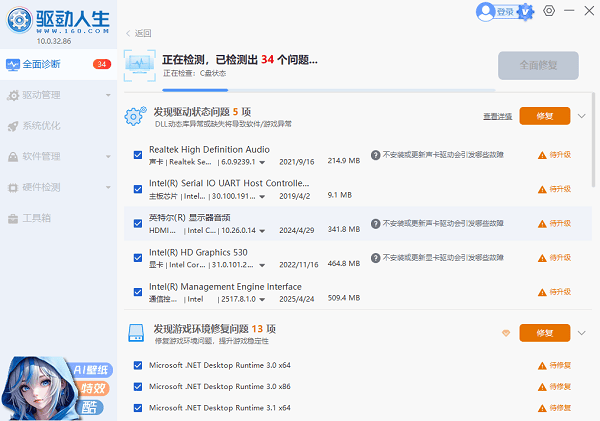Click 查看详情 link for driver problems

point(497,116)
